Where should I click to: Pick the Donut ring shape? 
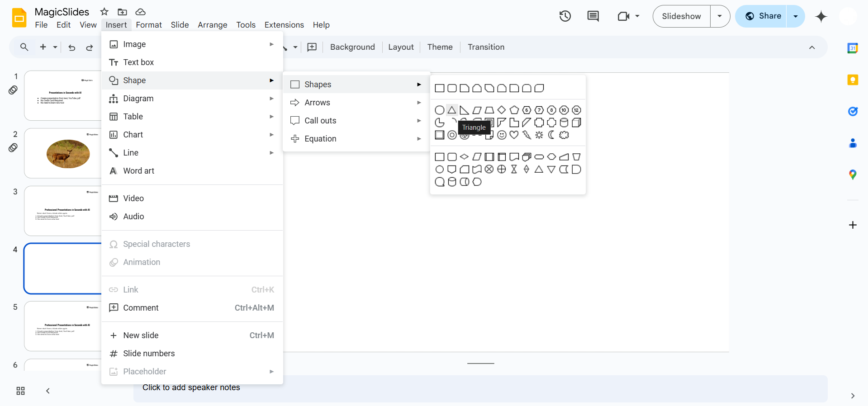coord(452,135)
